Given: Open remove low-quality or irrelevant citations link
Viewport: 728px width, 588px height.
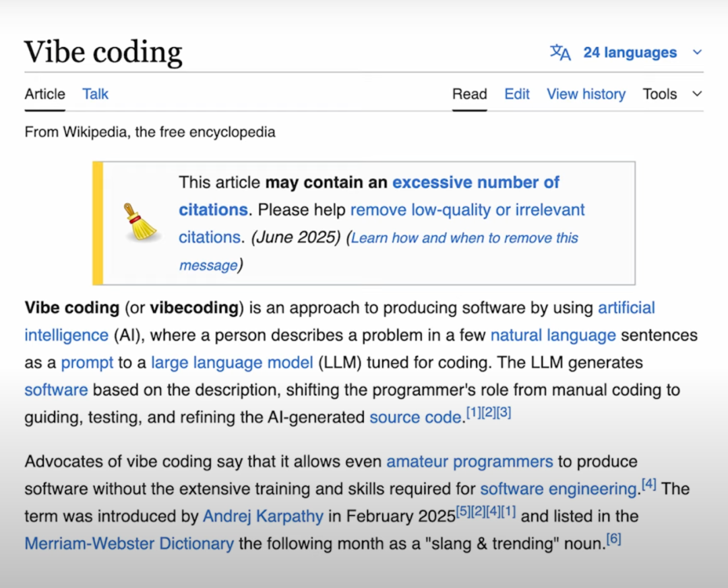Looking at the screenshot, I should click(467, 210).
